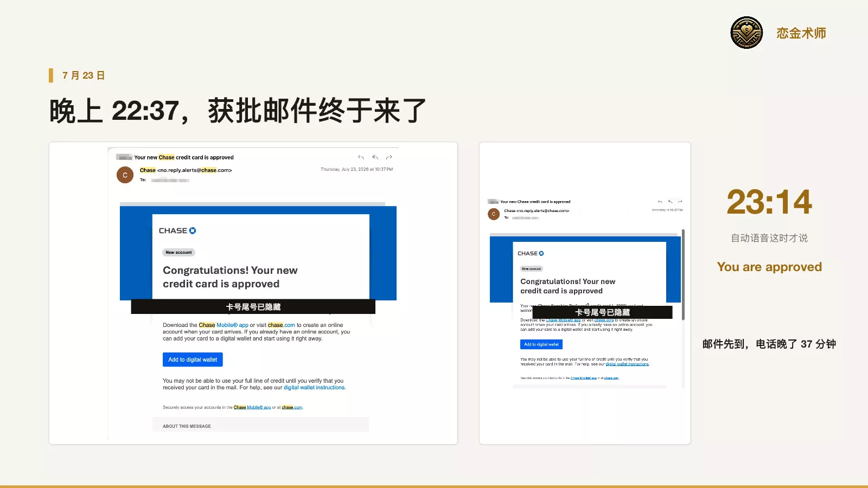Click the reply arrow icon in the left email
868x488 pixels.
point(361,157)
